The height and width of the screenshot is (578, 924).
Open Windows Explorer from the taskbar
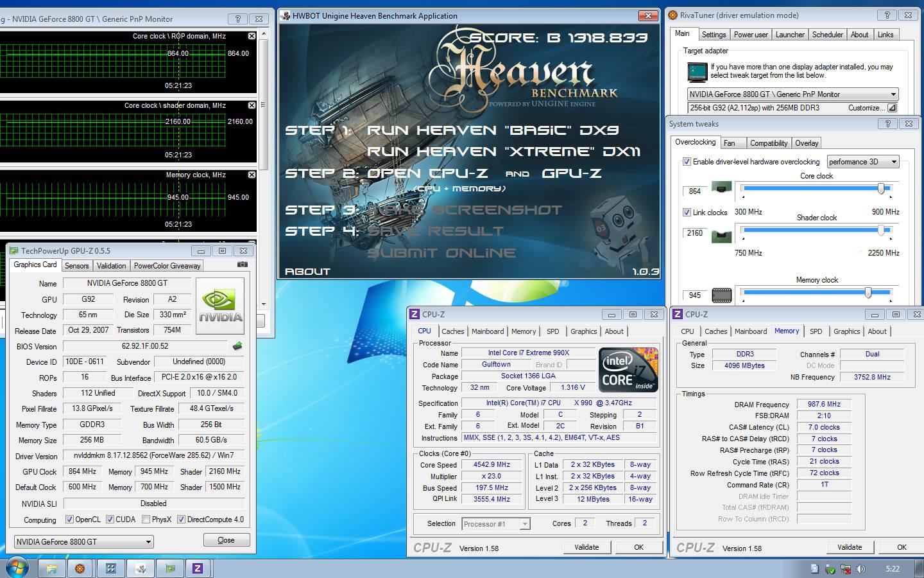pyautogui.click(x=52, y=568)
